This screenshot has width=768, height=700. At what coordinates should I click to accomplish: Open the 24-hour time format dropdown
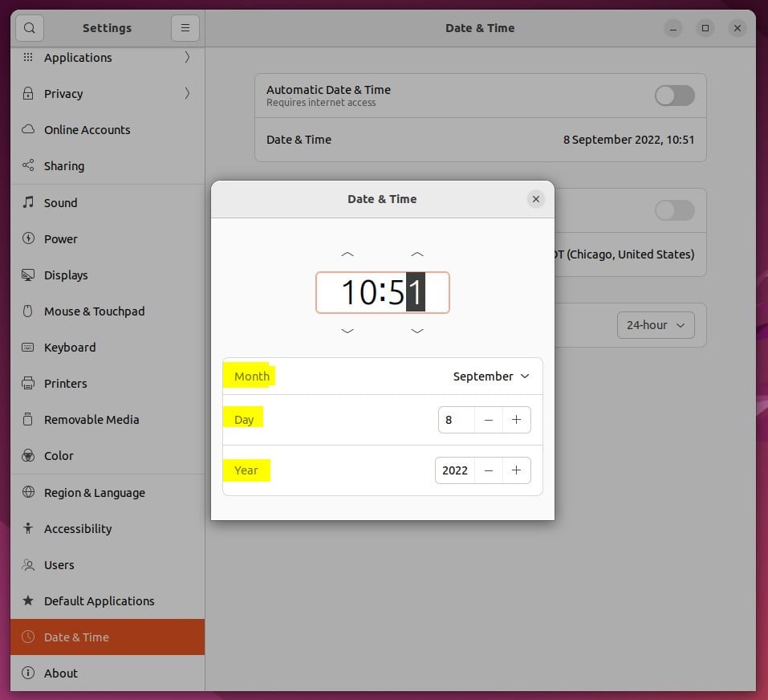coord(655,324)
